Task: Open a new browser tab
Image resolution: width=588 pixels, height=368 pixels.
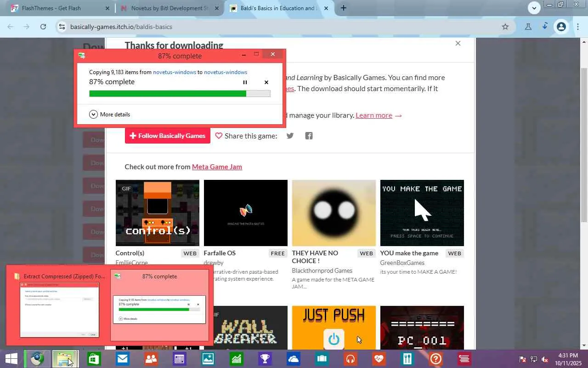Action: [x=344, y=8]
